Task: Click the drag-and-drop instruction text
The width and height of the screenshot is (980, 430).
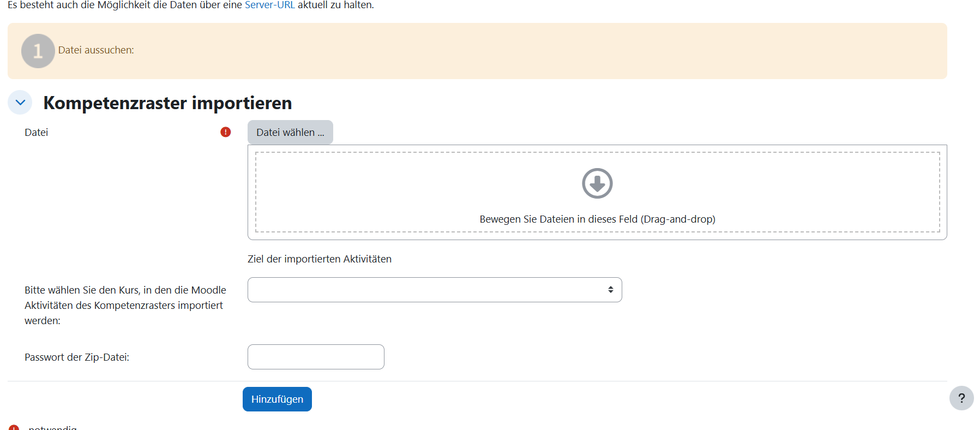Action: tap(597, 219)
